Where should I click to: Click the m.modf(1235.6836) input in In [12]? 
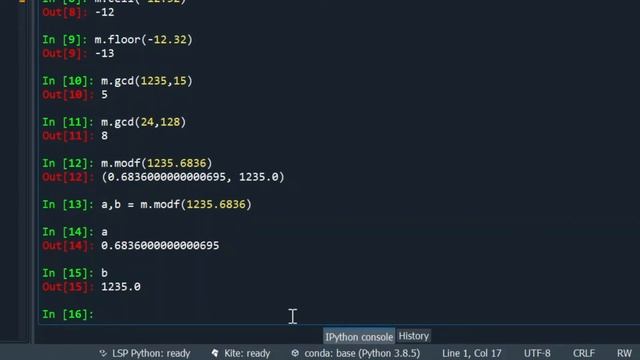(156, 163)
